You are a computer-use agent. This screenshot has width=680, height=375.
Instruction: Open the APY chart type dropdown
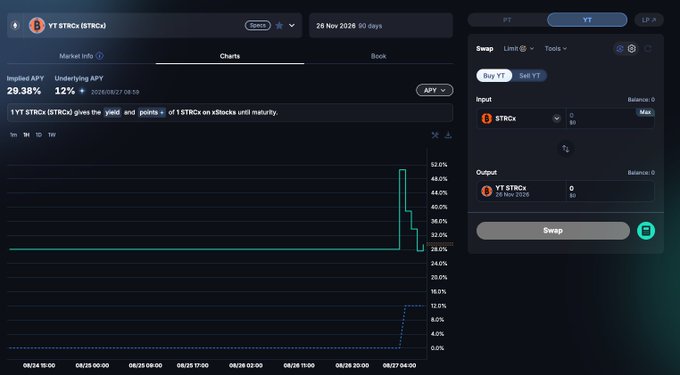(435, 90)
